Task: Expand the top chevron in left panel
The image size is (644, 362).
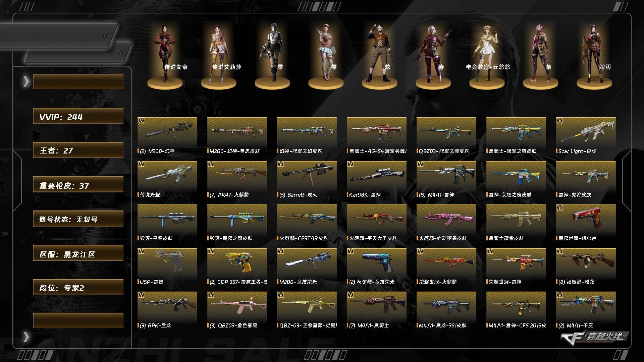Action: click(x=26, y=81)
